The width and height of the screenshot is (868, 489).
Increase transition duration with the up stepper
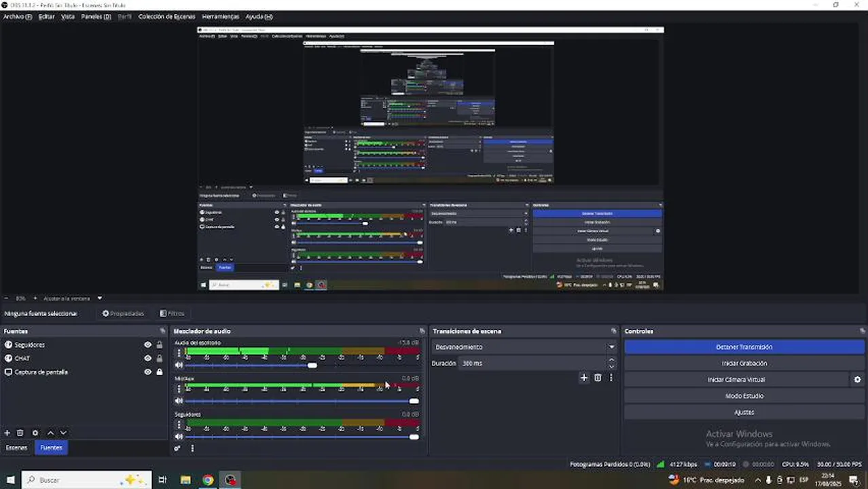611,360
